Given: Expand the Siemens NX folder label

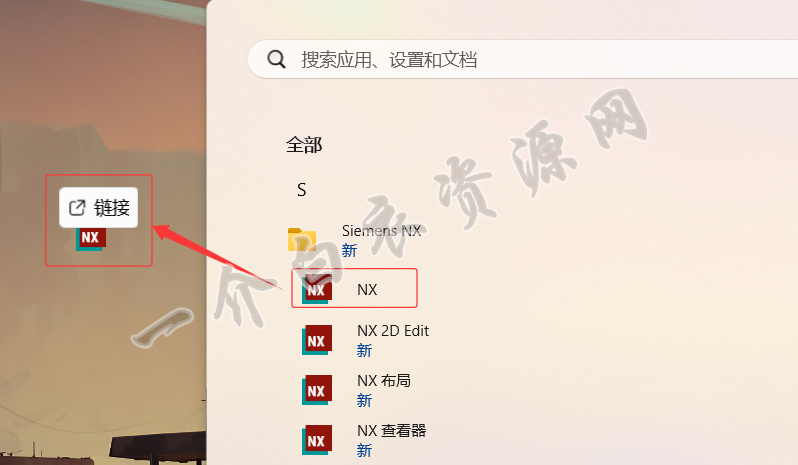Looking at the screenshot, I should tap(382, 231).
